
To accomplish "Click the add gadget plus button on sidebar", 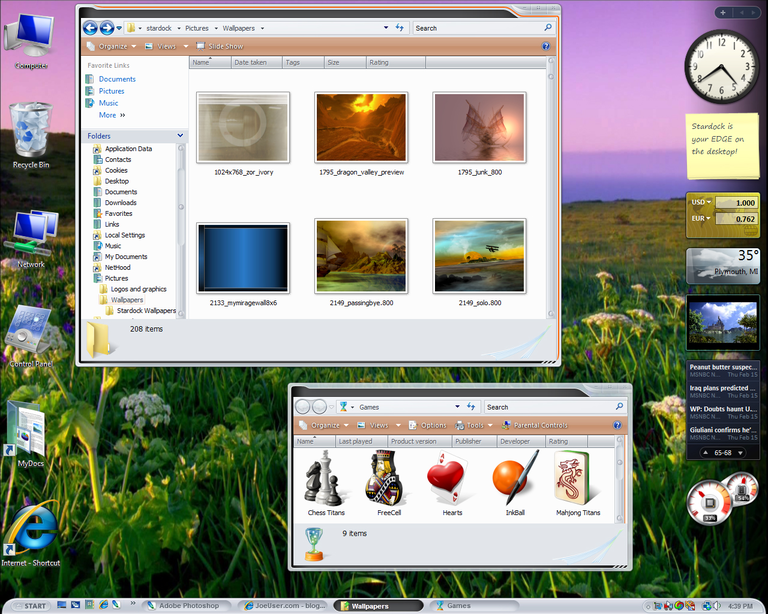I will (x=723, y=13).
